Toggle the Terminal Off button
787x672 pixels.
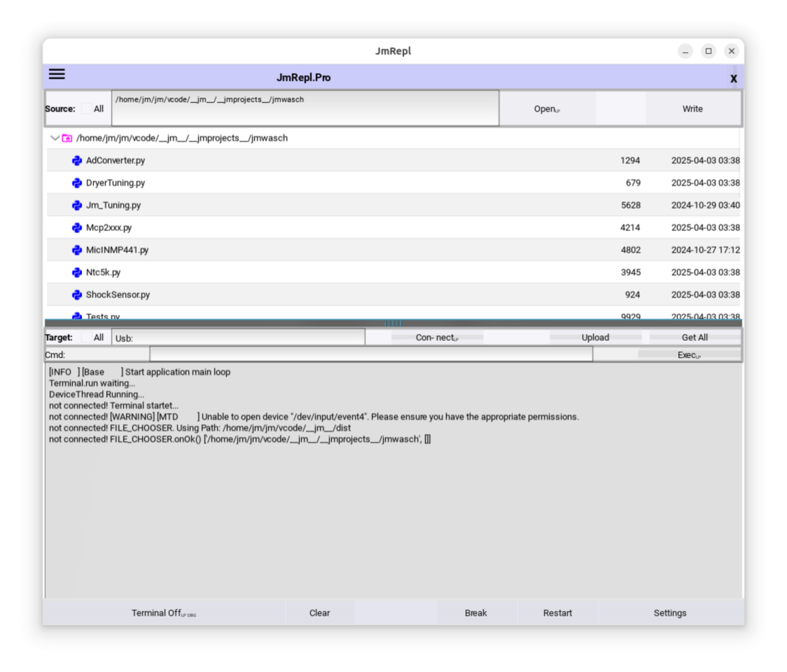pyautogui.click(x=163, y=613)
